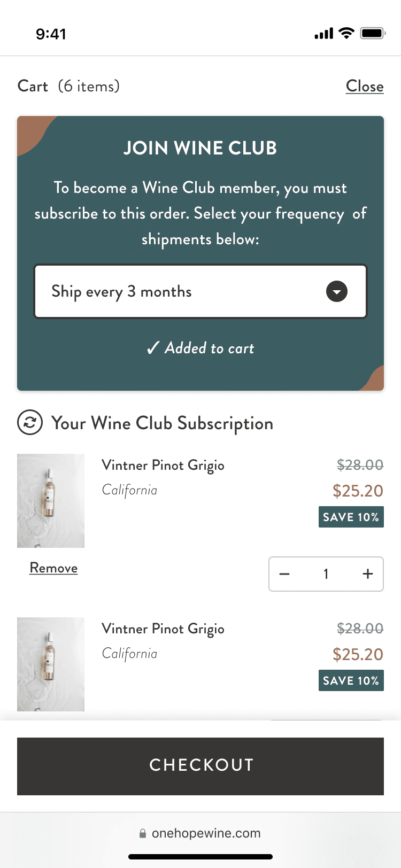Tap the second Vintner Pinot Grigio title
The image size is (401, 868).
[x=163, y=629]
